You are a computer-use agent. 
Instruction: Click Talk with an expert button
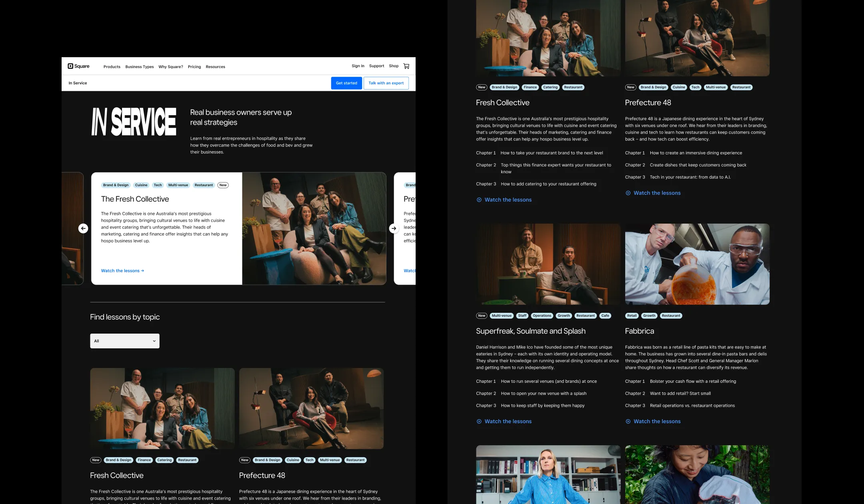[386, 83]
